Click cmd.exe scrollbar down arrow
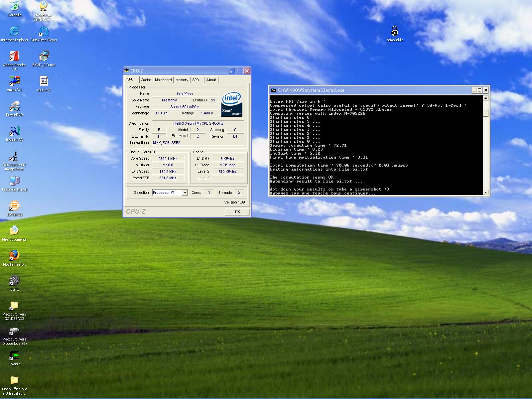 pos(485,192)
